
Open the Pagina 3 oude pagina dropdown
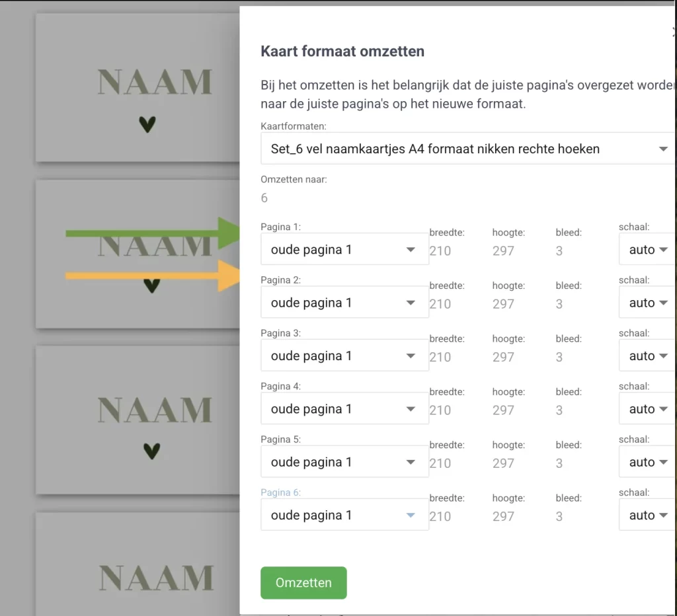pos(344,356)
